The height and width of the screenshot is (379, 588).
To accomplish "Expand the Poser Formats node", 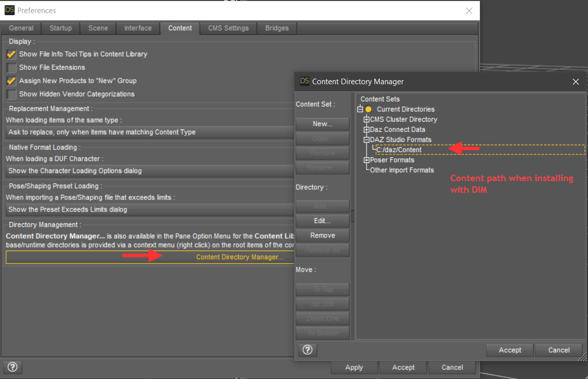I will point(367,160).
